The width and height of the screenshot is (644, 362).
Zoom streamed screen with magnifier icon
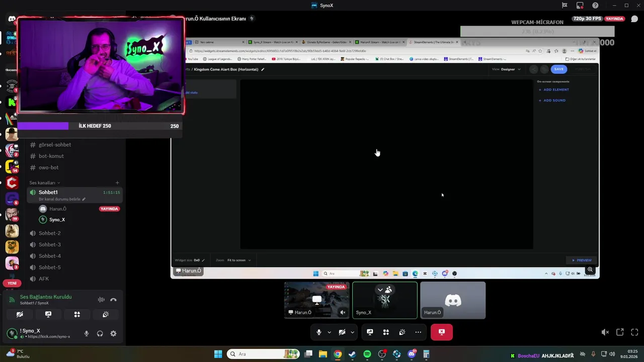[x=590, y=270]
